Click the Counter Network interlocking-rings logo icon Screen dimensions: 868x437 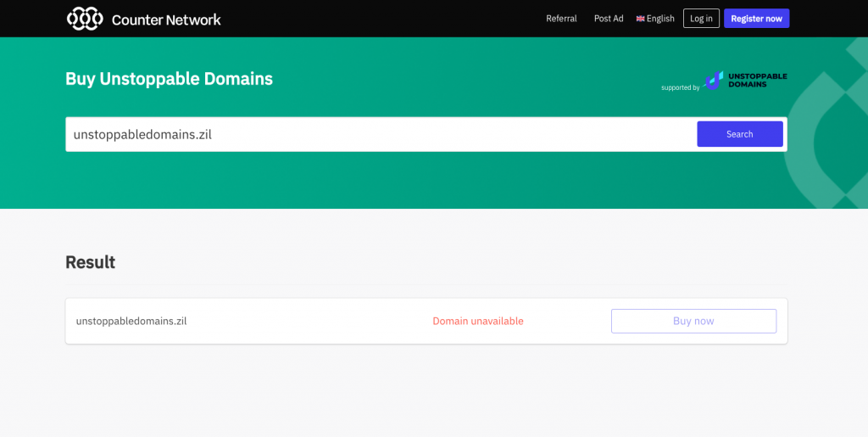tap(85, 19)
